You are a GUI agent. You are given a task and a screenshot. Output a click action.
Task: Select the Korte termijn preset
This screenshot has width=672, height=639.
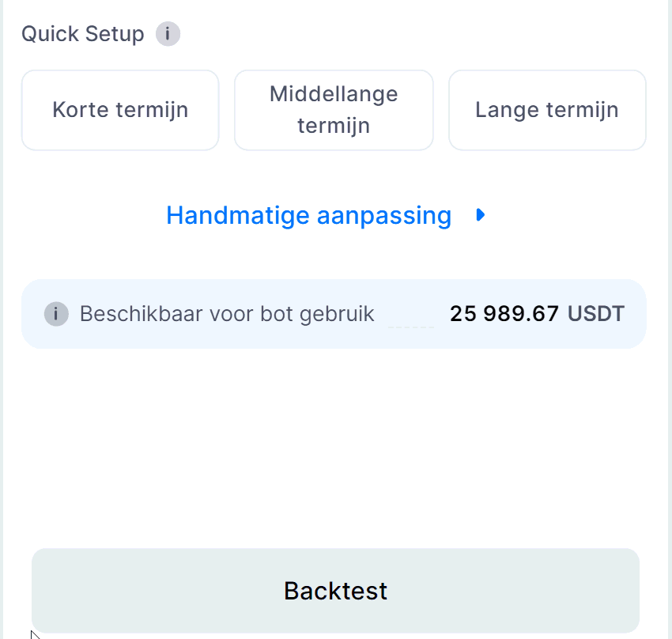tap(120, 110)
